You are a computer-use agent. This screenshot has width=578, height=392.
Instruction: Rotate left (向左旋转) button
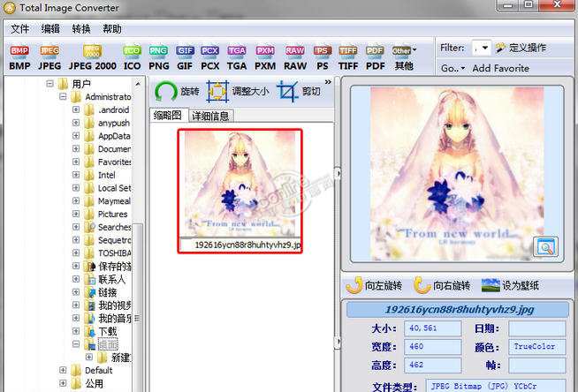click(374, 286)
